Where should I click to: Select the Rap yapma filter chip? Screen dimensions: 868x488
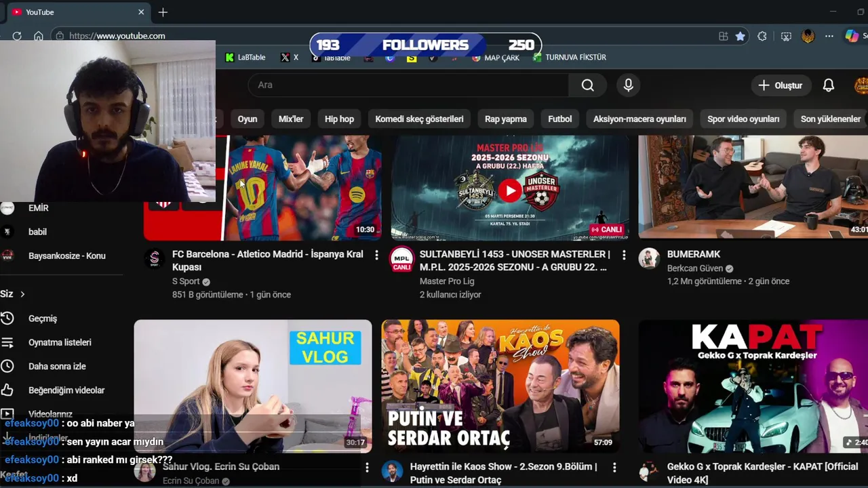coord(506,119)
